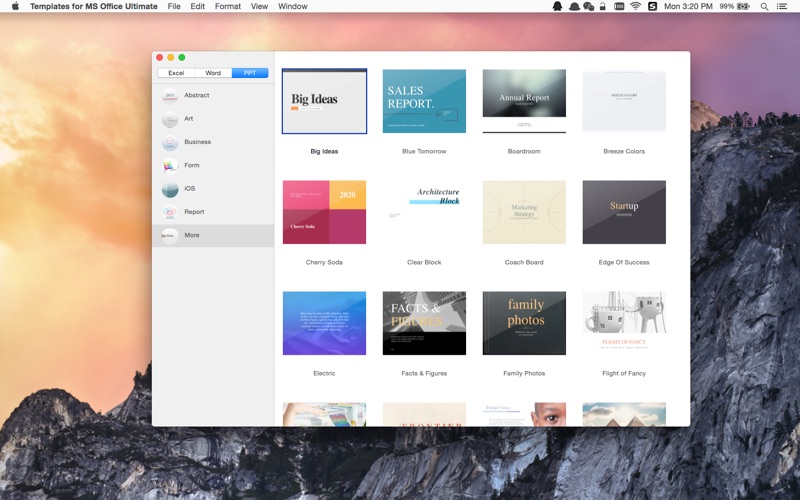This screenshot has height=500, width=800.
Task: Click the More category label
Action: [x=192, y=235]
